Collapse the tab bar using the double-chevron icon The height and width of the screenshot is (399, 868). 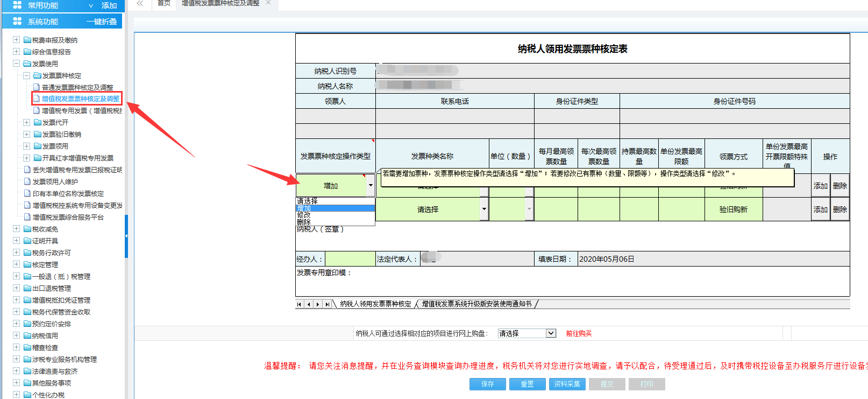coord(140,3)
